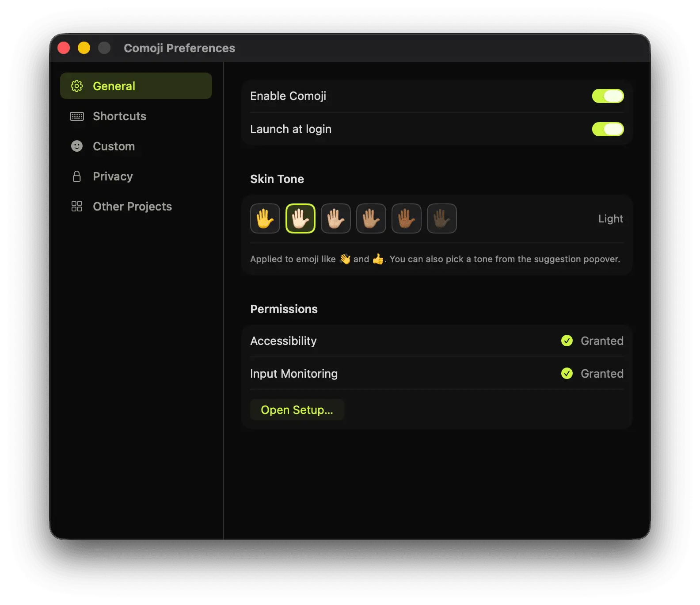Click the lock icon beside Privacy
The image size is (700, 605).
(77, 176)
